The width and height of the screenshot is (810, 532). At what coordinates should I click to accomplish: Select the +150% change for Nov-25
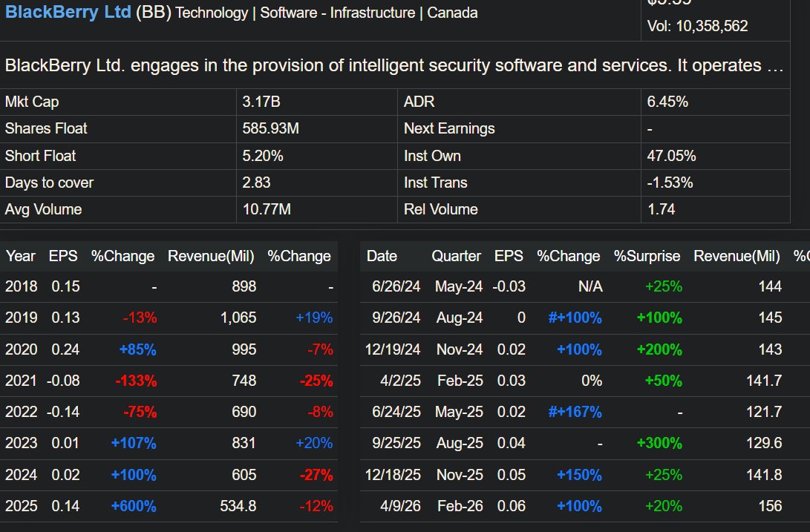pyautogui.click(x=579, y=475)
